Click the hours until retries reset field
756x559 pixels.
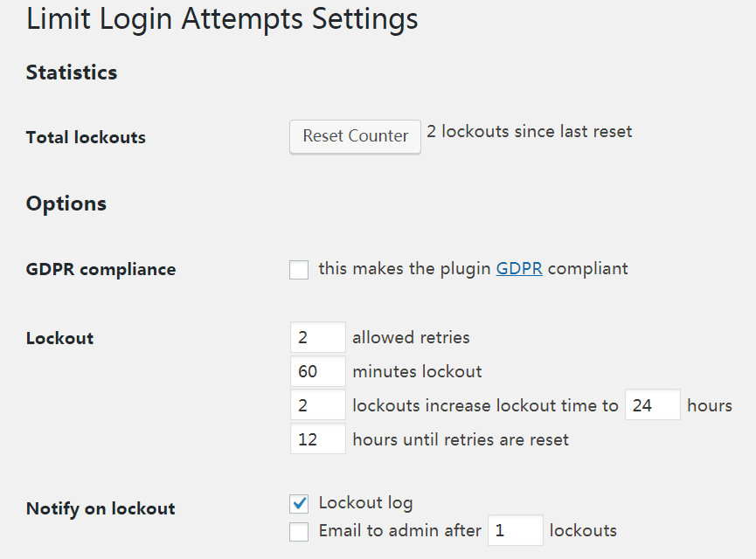tap(317, 439)
